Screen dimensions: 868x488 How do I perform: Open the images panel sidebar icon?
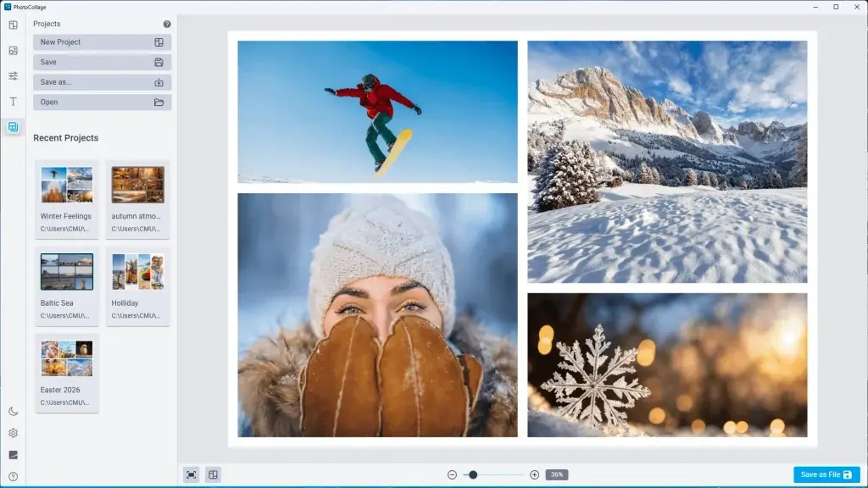point(14,50)
